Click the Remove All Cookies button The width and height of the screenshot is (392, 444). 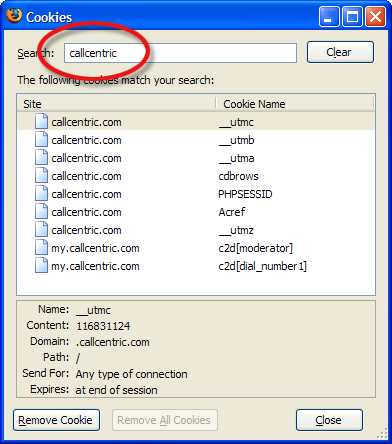165,420
